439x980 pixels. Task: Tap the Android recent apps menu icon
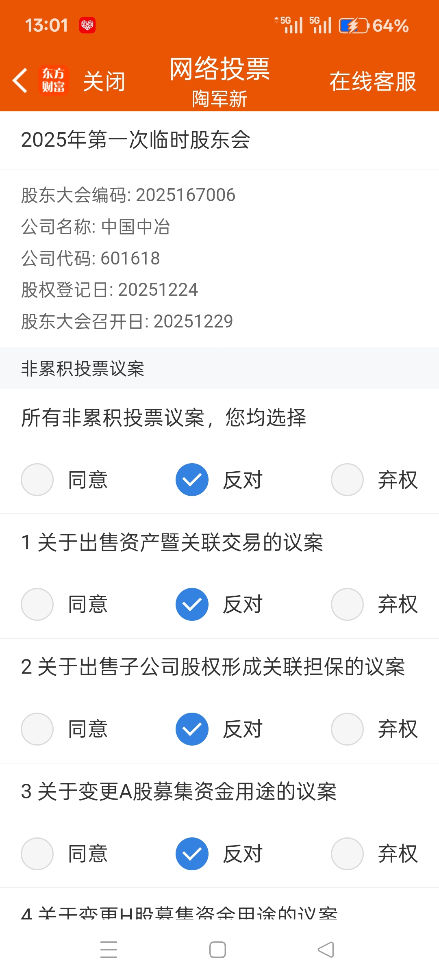(109, 950)
